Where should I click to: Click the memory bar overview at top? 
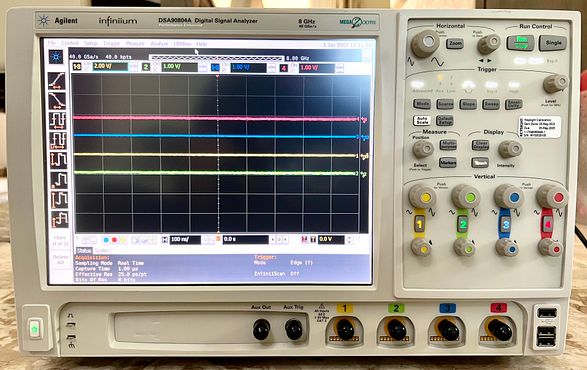[216, 58]
